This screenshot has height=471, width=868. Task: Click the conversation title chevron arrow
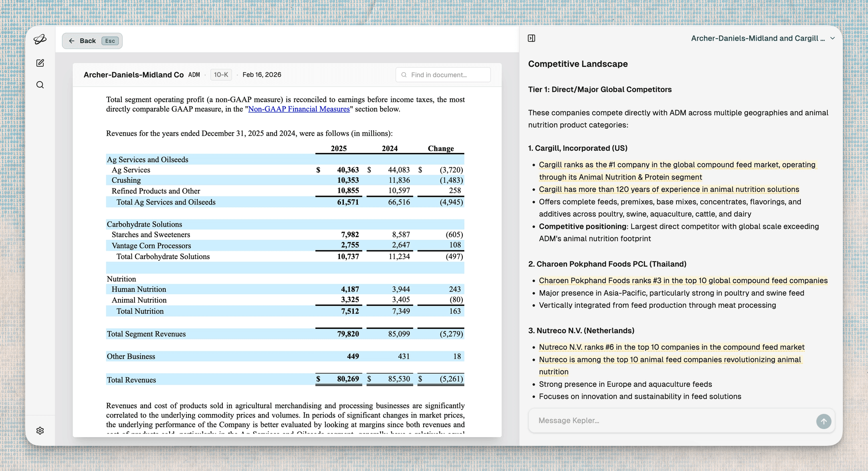[x=832, y=38]
